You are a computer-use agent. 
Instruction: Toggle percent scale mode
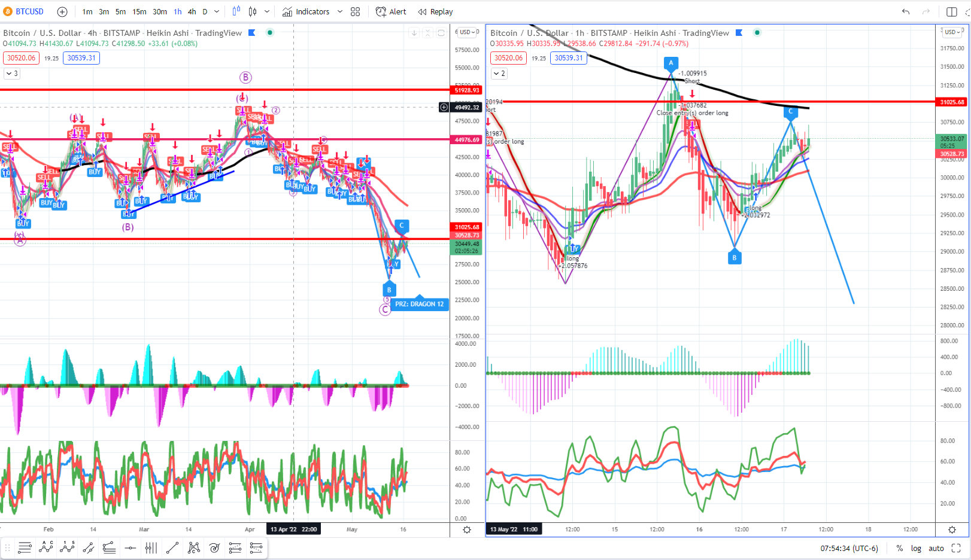click(x=900, y=548)
